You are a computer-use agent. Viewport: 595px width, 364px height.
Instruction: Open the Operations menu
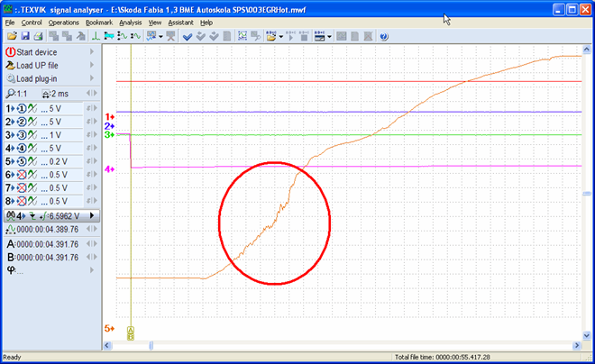(63, 23)
